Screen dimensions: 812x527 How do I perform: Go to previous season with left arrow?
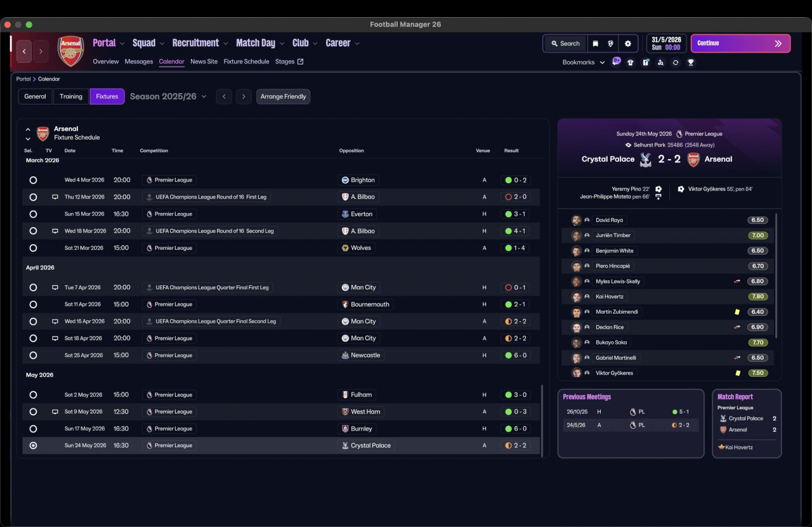click(x=224, y=96)
